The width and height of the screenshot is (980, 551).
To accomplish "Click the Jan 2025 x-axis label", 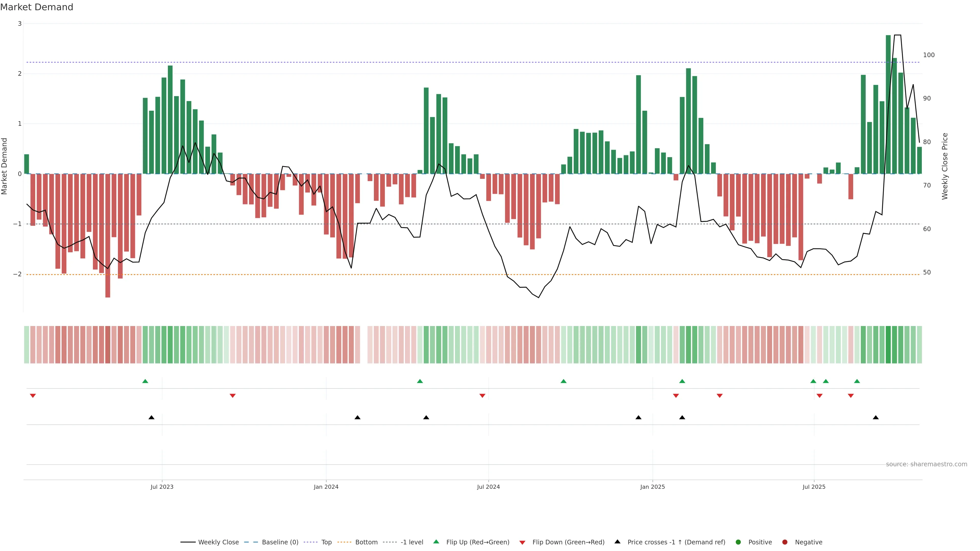I will coord(653,487).
